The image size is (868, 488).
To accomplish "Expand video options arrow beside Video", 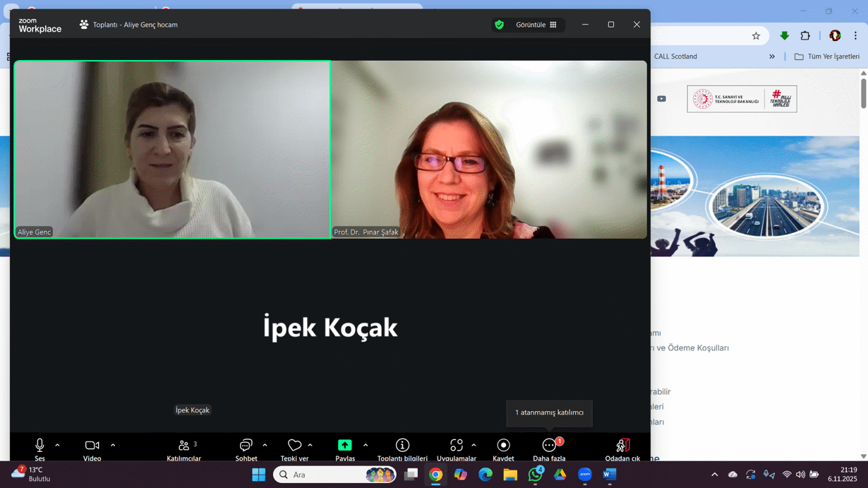I will [113, 446].
